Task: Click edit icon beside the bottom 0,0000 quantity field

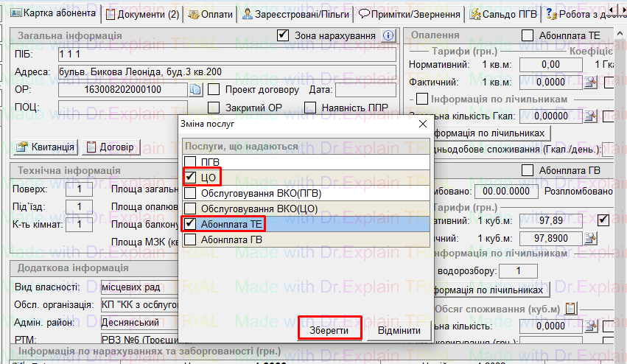Action: pos(589,326)
